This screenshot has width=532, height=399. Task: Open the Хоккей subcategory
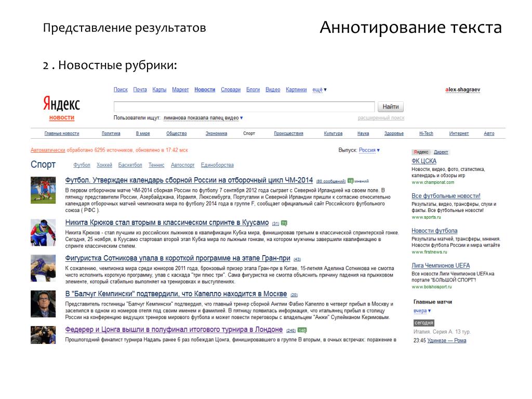[104, 165]
